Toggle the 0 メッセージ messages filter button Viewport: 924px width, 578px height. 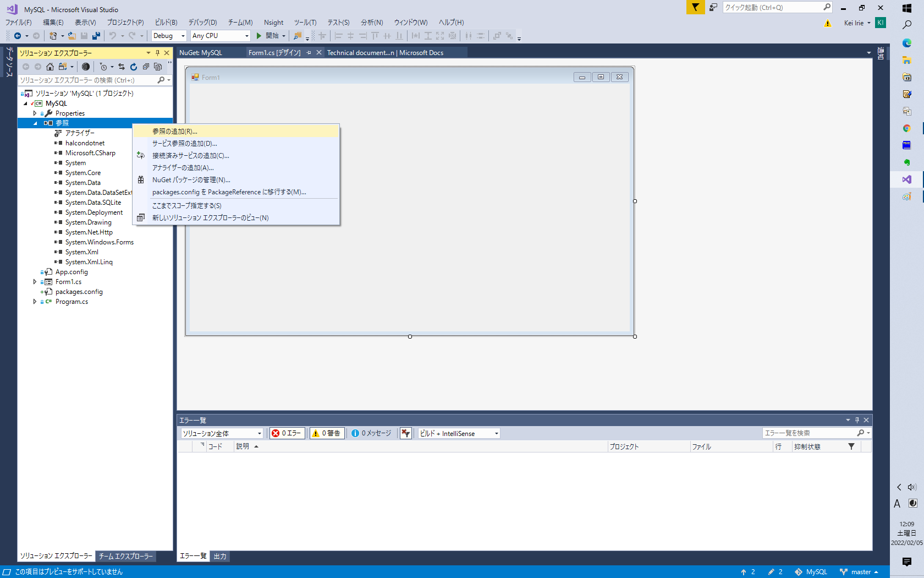coord(371,433)
